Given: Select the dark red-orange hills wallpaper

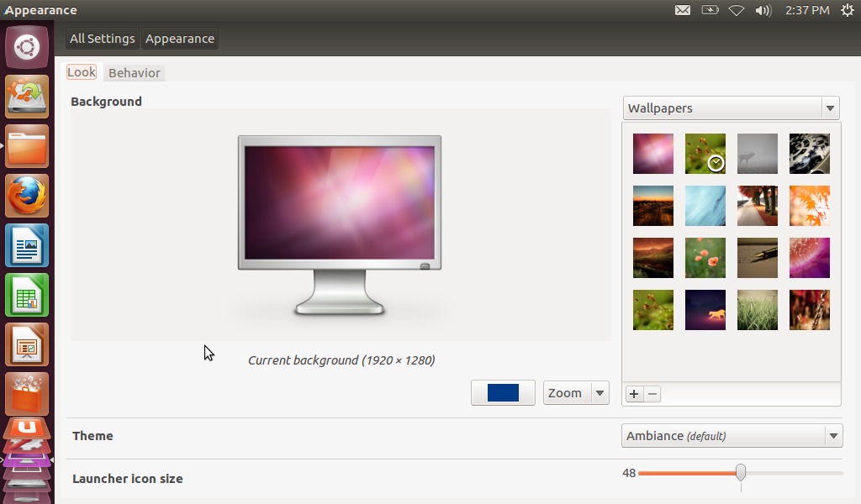Looking at the screenshot, I should click(x=652, y=258).
